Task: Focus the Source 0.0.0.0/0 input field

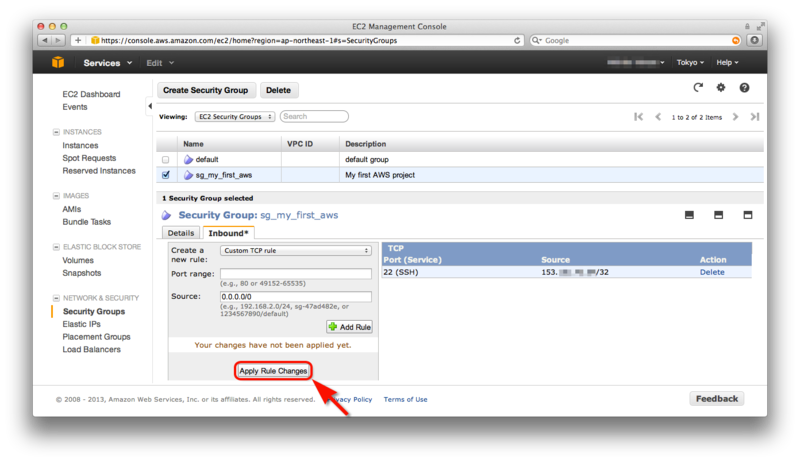Action: pyautogui.click(x=296, y=296)
